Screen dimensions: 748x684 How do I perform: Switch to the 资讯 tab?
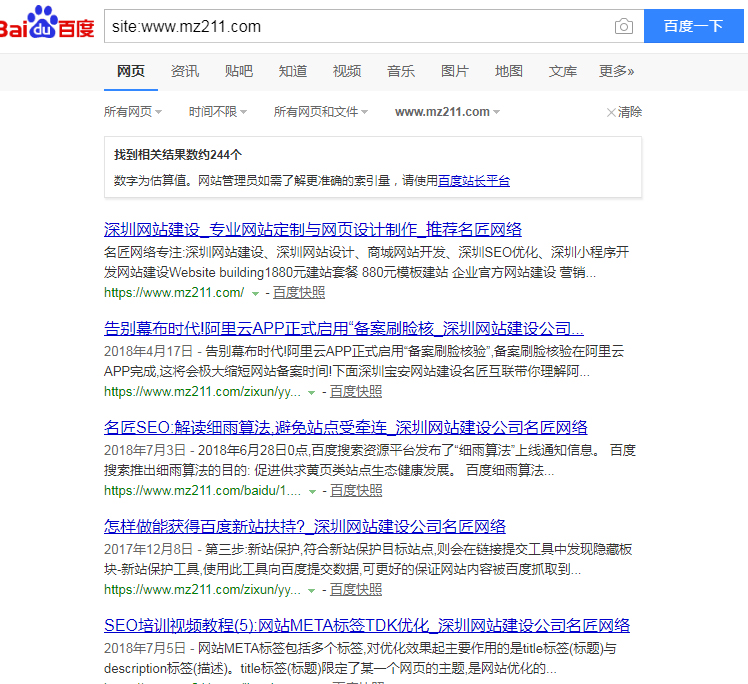[185, 71]
